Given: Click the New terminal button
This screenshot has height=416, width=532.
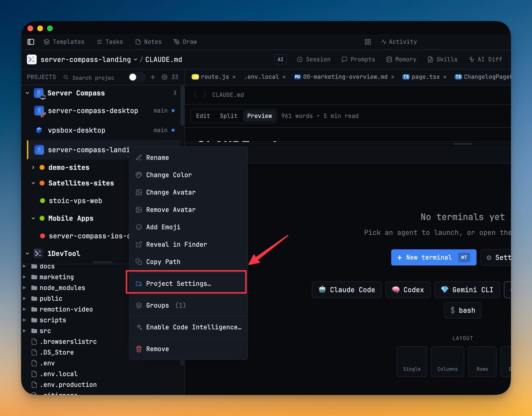Looking at the screenshot, I should coord(434,257).
